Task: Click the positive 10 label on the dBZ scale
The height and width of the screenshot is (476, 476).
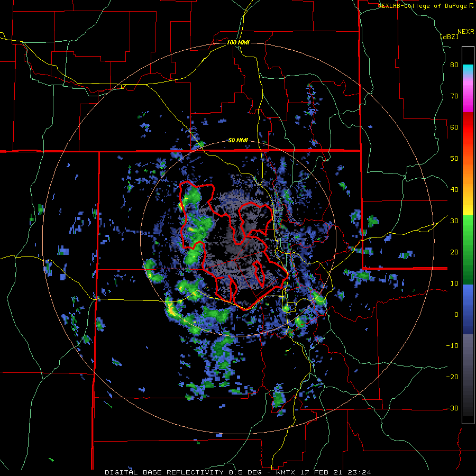Action: (454, 283)
